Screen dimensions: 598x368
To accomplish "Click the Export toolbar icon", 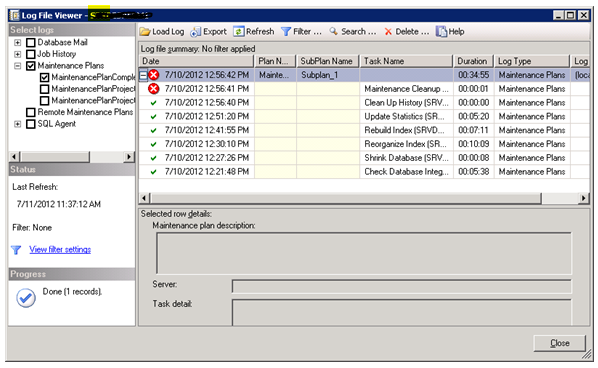I will point(196,32).
